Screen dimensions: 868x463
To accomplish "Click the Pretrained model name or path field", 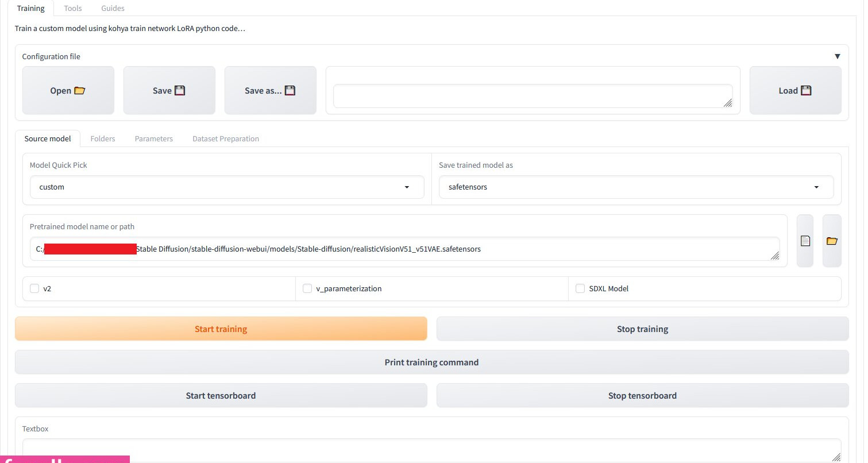I will point(402,249).
